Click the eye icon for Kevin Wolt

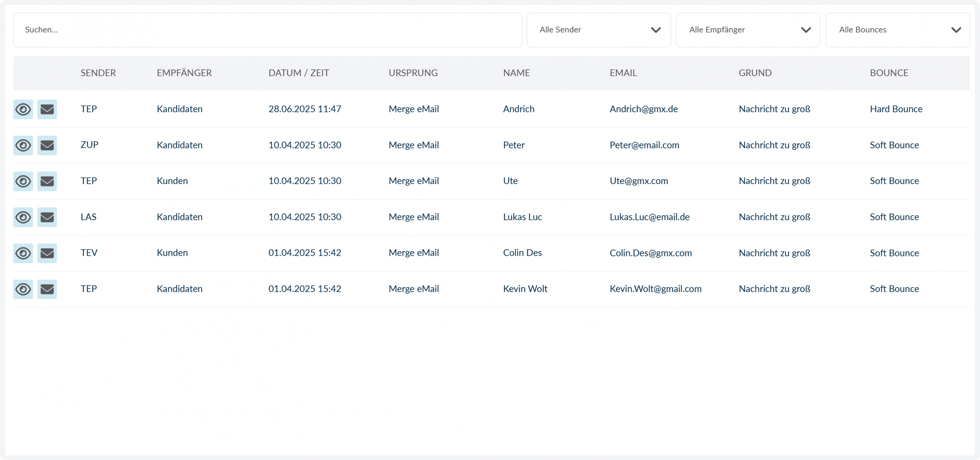pos(23,289)
